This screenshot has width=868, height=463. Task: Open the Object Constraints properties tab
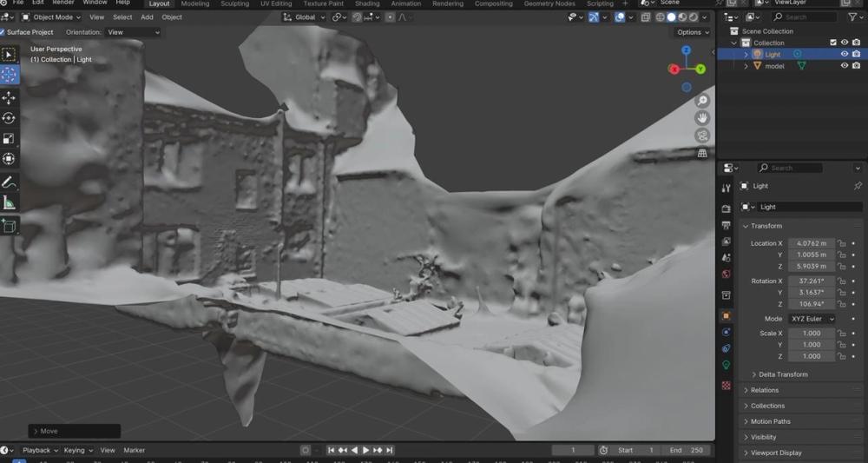tap(726, 348)
